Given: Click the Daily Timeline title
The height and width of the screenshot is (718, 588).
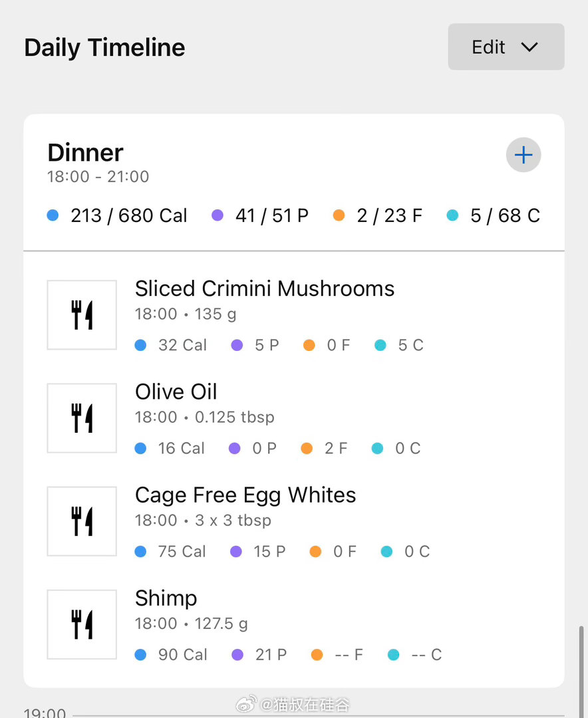Looking at the screenshot, I should 104,48.
